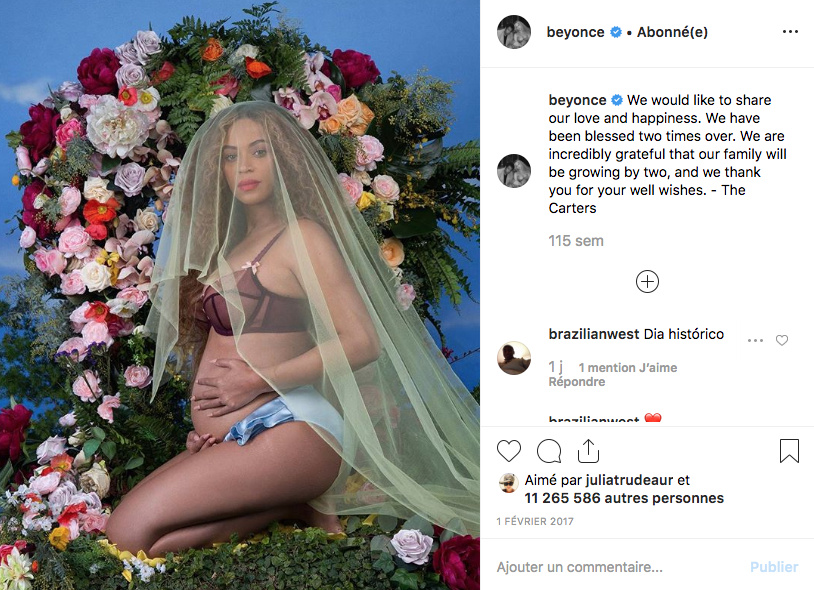The image size is (814, 590).
Task: Open the 1 FÉVRIER 2017 date link
Action: (535, 521)
